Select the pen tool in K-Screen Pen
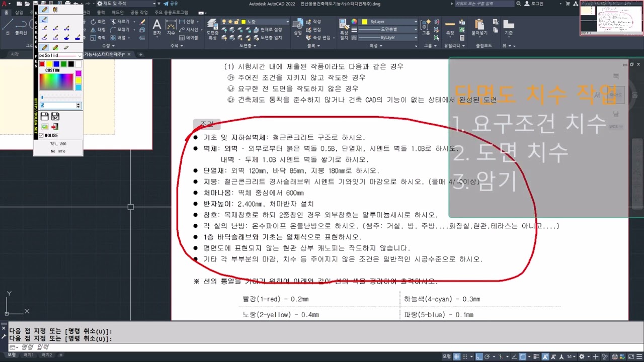 tap(44, 10)
